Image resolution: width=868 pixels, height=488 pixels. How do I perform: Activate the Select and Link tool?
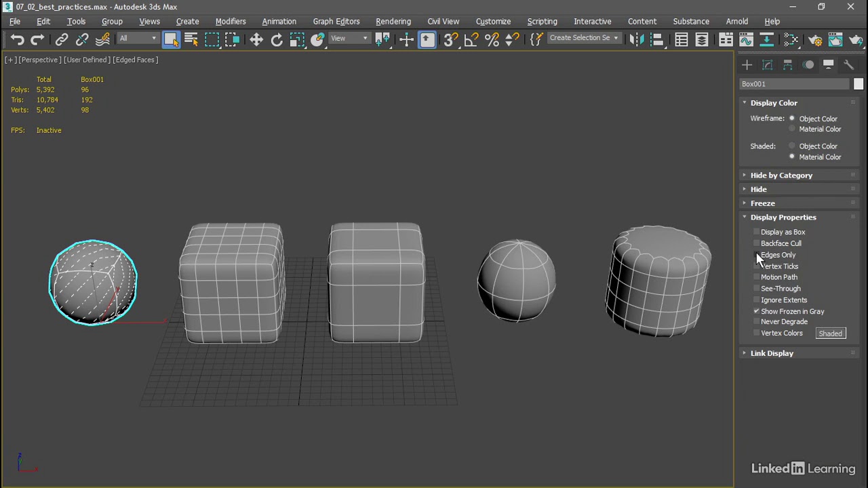(x=62, y=40)
